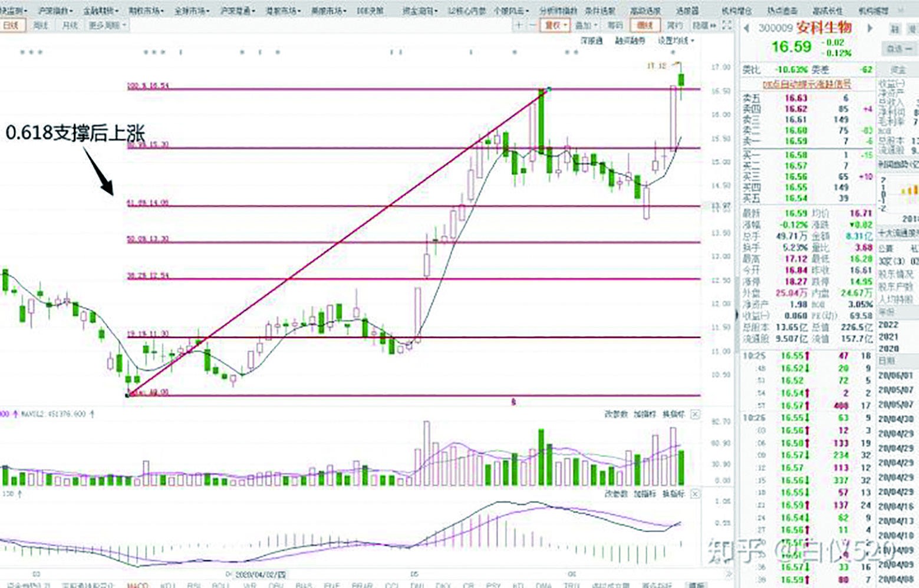Toggle the 日线 daily chart period

click(x=11, y=25)
